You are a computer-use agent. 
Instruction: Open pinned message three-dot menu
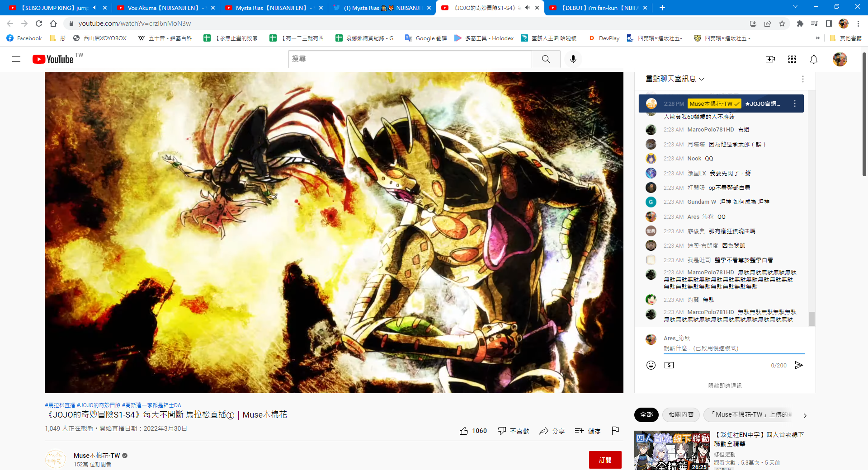(795, 103)
